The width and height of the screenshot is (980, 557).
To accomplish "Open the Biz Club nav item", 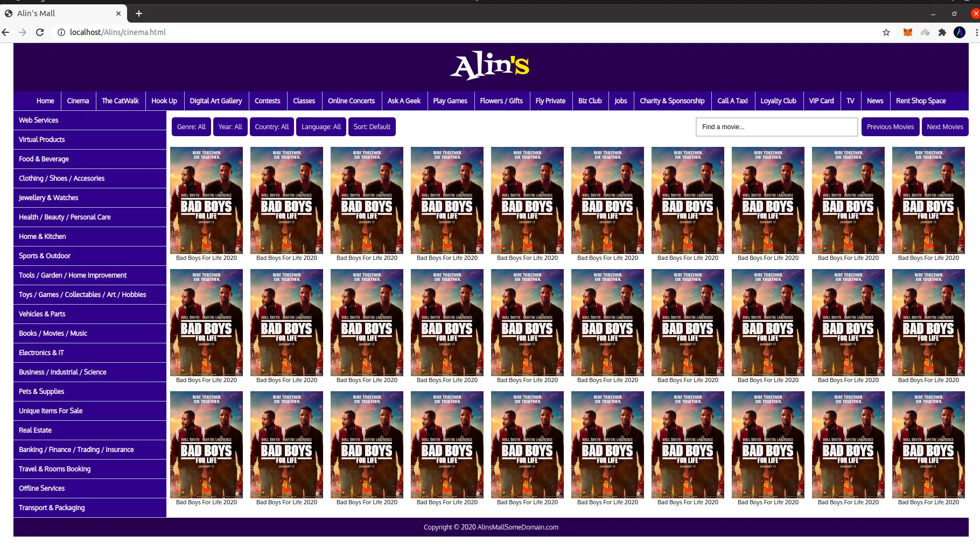I will pyautogui.click(x=590, y=101).
